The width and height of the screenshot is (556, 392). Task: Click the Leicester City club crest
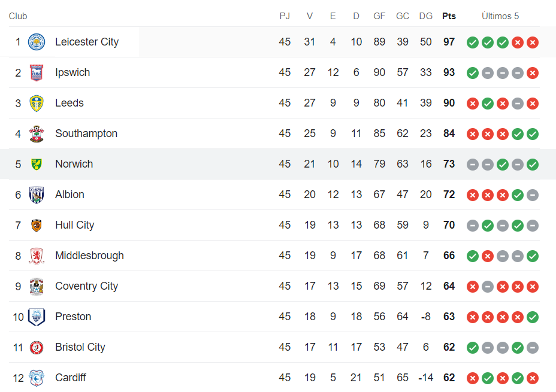(37, 42)
